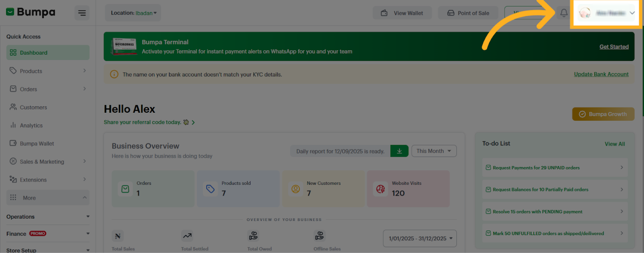Open Analytics menu item
This screenshot has width=644, height=253.
click(x=48, y=125)
